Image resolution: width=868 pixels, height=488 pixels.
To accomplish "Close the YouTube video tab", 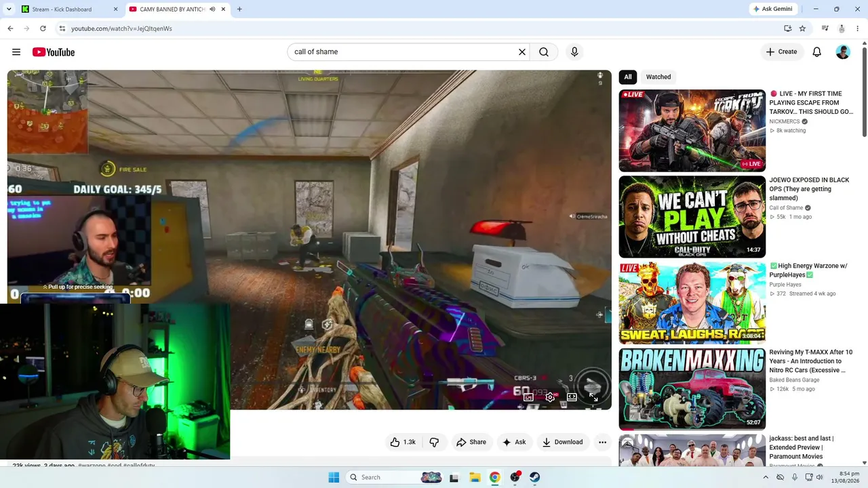I will coord(224,9).
